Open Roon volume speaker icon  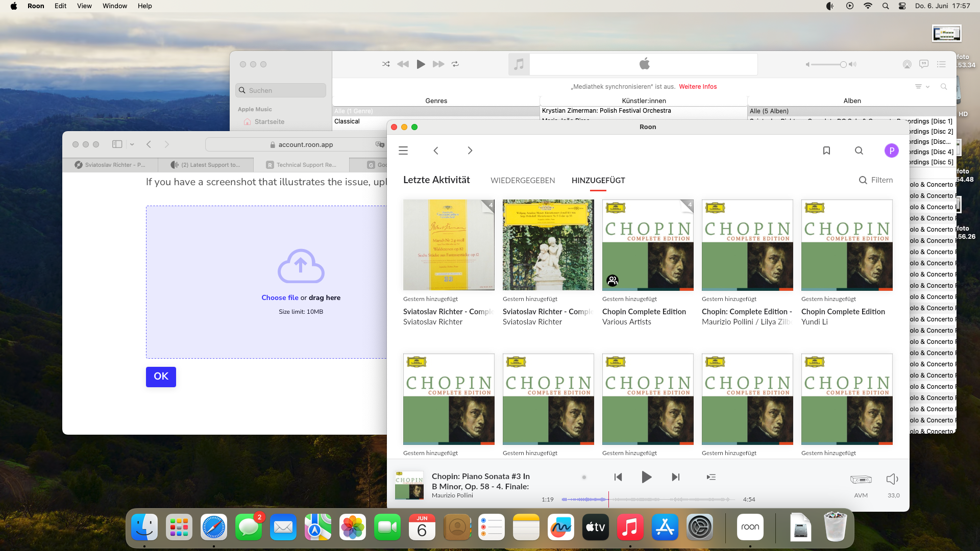[893, 479]
